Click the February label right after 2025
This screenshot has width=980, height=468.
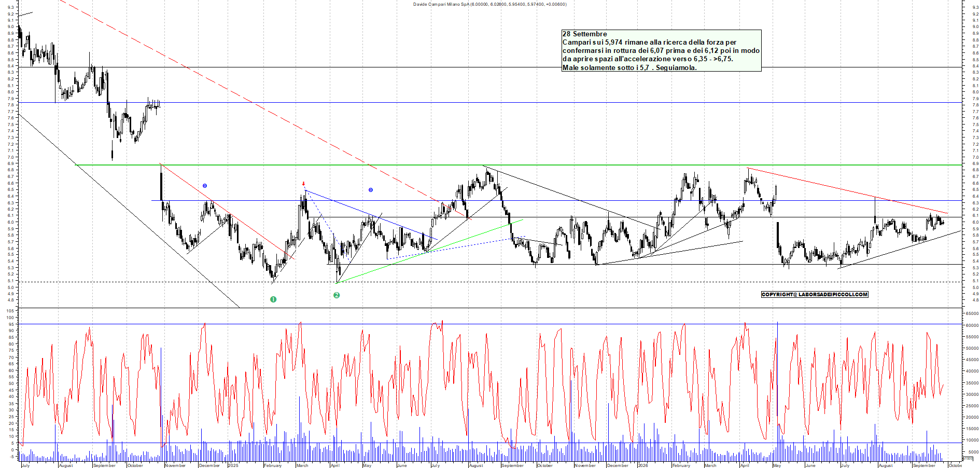(273, 465)
